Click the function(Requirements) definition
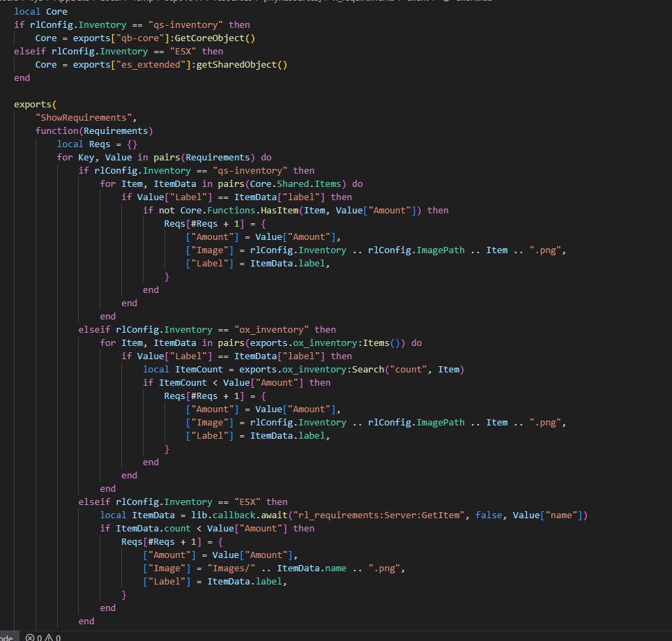The width and height of the screenshot is (672, 641). pos(94,130)
